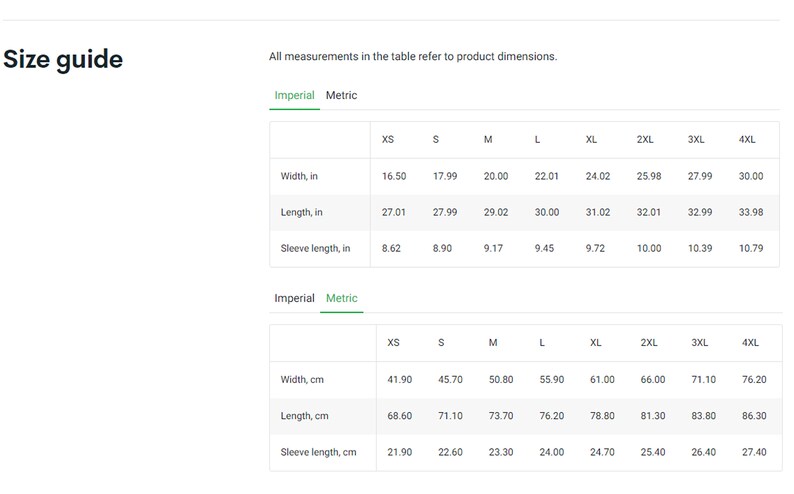794x494 pixels.
Task: Click the 41.90 width value
Action: tap(400, 380)
